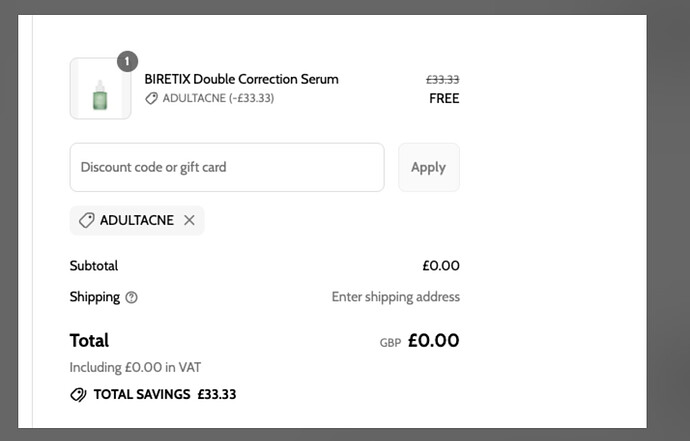The width and height of the screenshot is (690, 441).
Task: Click the Subtotal label
Action: tap(94, 266)
